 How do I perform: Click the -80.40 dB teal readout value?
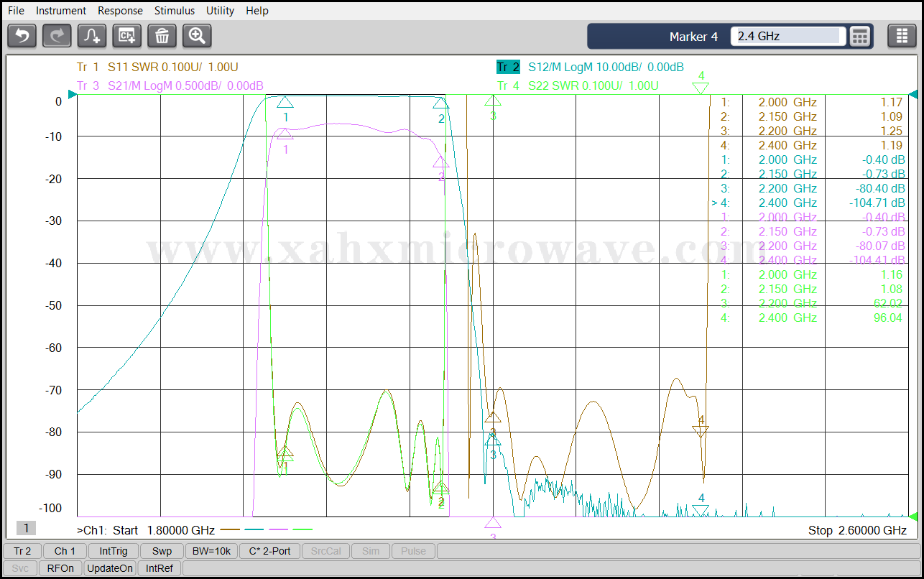879,188
